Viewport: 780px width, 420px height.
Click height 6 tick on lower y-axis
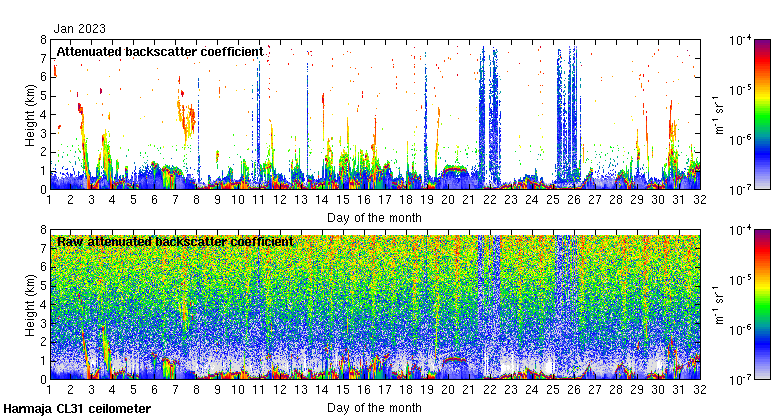(43, 267)
